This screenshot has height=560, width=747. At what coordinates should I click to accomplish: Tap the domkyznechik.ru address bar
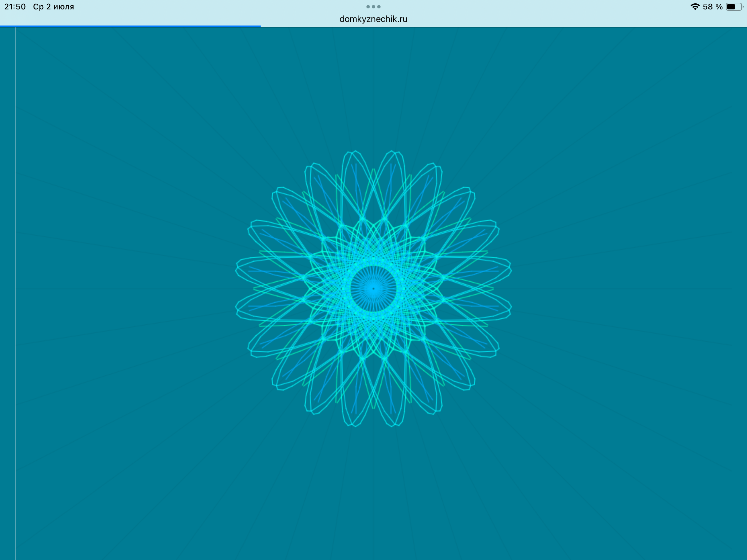pos(373,19)
